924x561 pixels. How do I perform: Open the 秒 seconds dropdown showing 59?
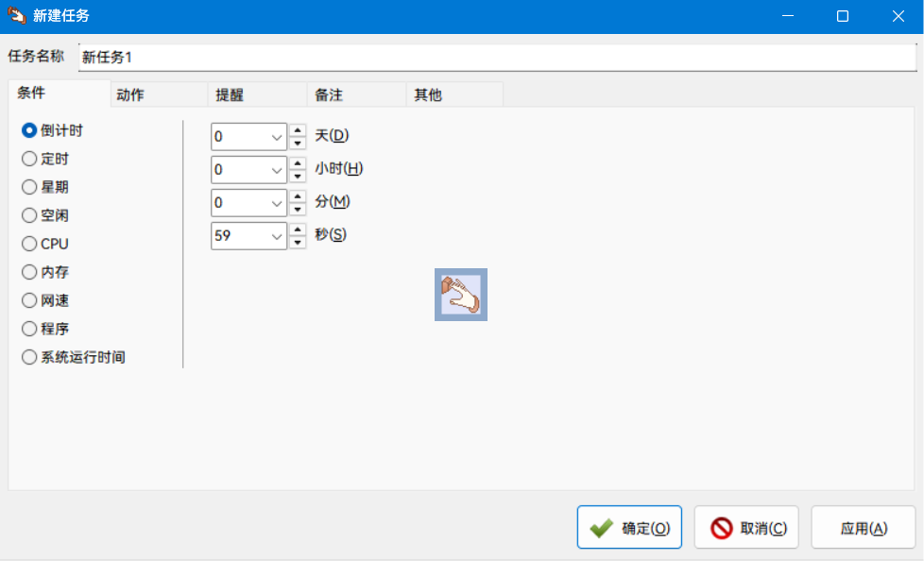pos(277,236)
